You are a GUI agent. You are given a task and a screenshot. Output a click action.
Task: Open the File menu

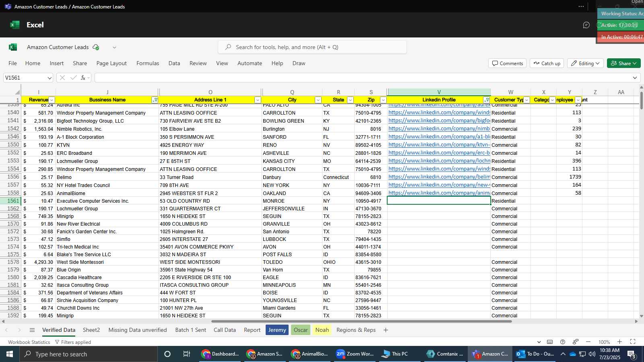pyautogui.click(x=13, y=63)
